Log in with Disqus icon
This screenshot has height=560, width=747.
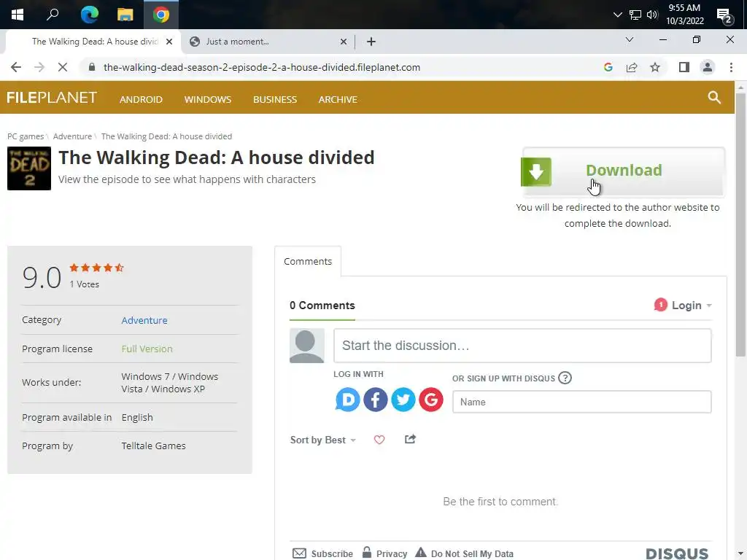tap(347, 400)
